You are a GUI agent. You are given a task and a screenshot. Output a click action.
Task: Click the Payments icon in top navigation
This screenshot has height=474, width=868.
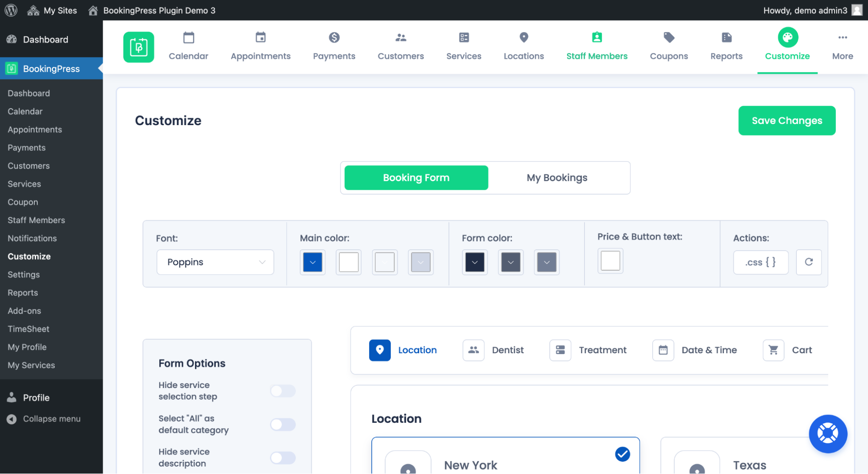[x=333, y=39]
